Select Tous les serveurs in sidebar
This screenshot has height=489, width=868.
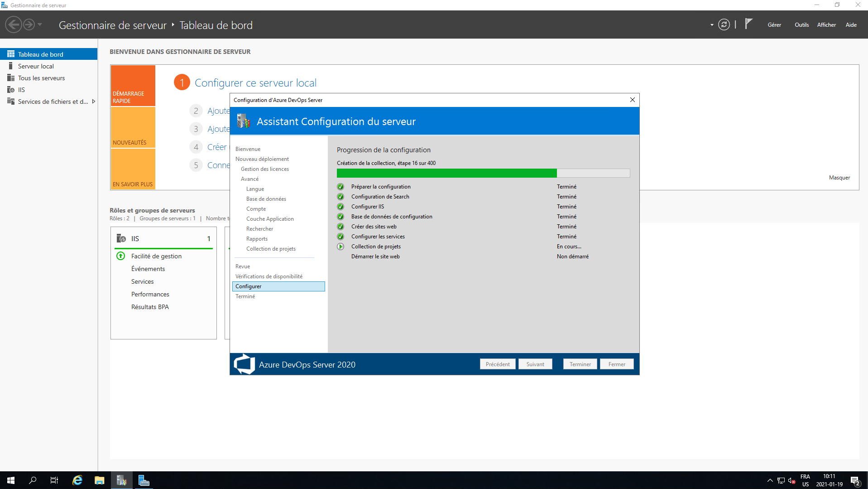[x=41, y=78]
